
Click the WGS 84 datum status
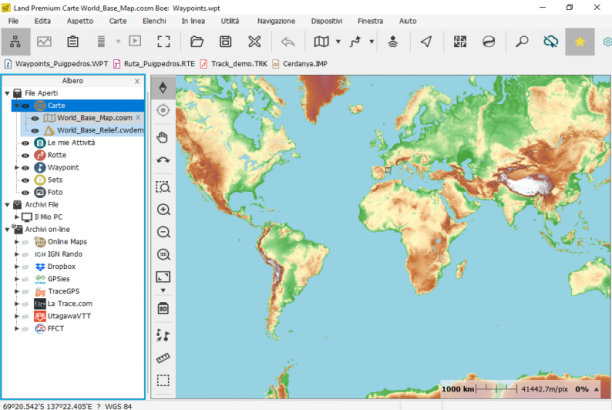pos(118,406)
